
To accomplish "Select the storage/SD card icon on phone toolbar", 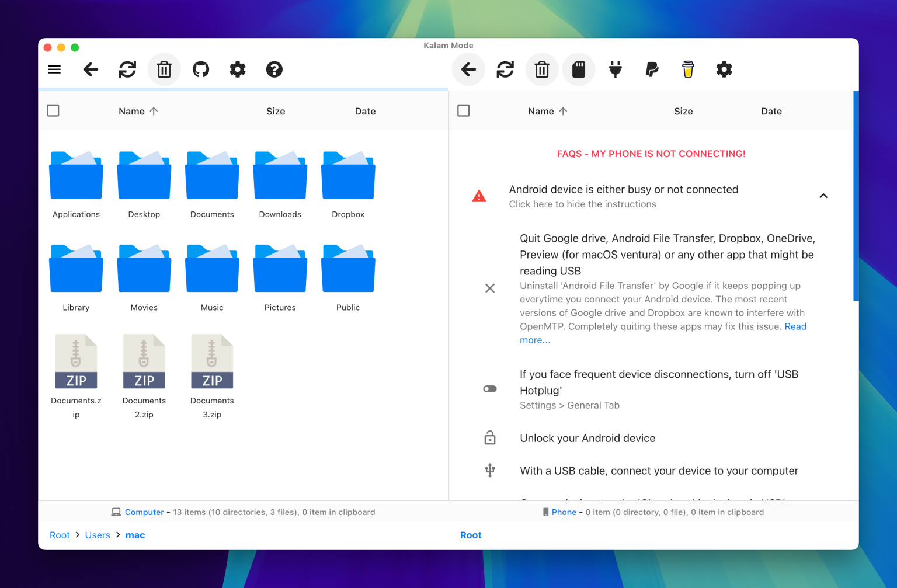I will (x=579, y=69).
